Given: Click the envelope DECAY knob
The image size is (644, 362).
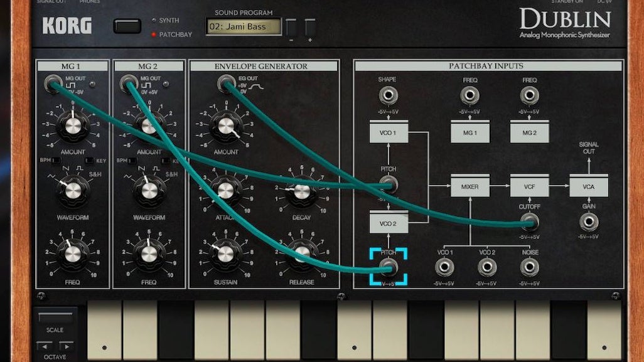Looking at the screenshot, I should [x=302, y=191].
